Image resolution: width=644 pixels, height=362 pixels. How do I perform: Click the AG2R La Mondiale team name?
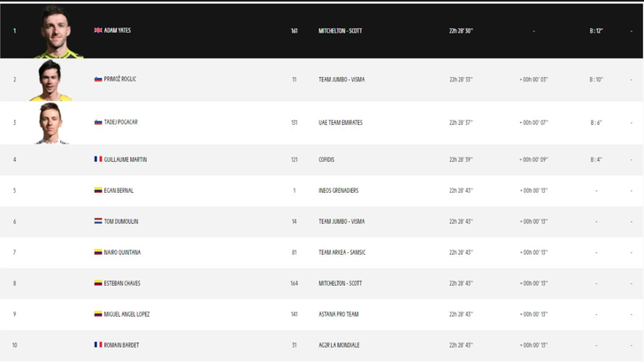pos(340,345)
